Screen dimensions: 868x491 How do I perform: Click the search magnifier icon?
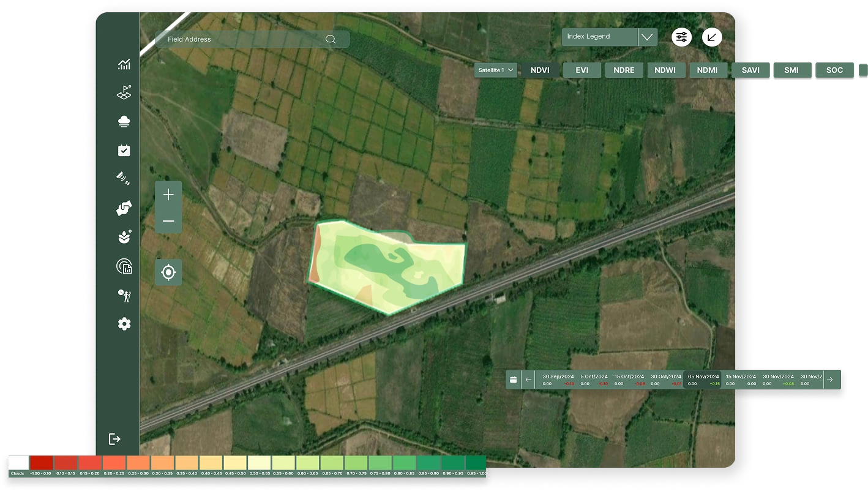pyautogui.click(x=331, y=39)
